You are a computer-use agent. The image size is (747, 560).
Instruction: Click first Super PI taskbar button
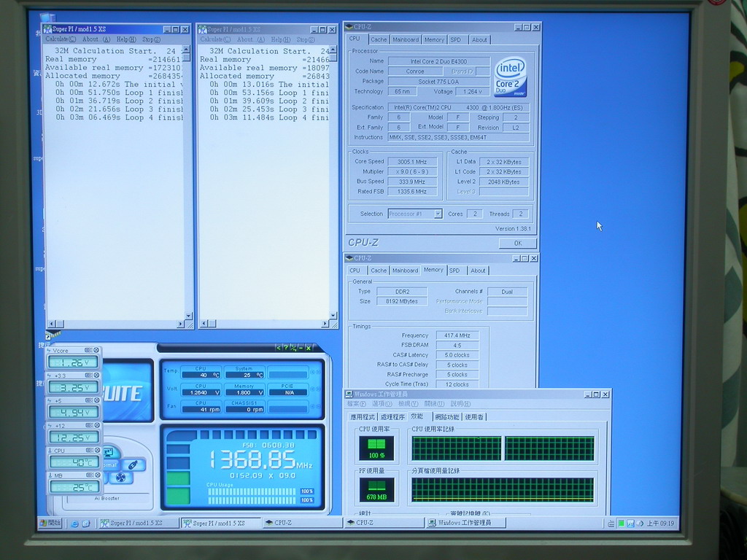click(139, 524)
